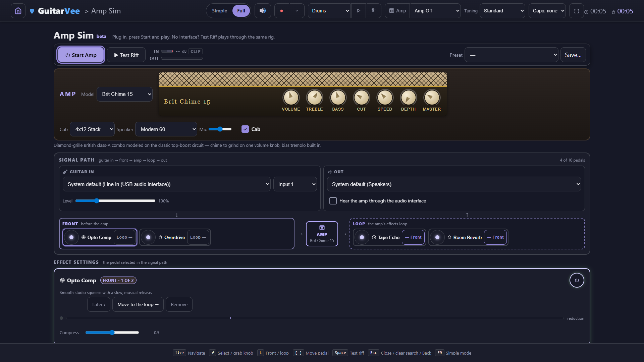Click the BASS knob
Image resolution: width=644 pixels, height=362 pixels.
tap(338, 98)
